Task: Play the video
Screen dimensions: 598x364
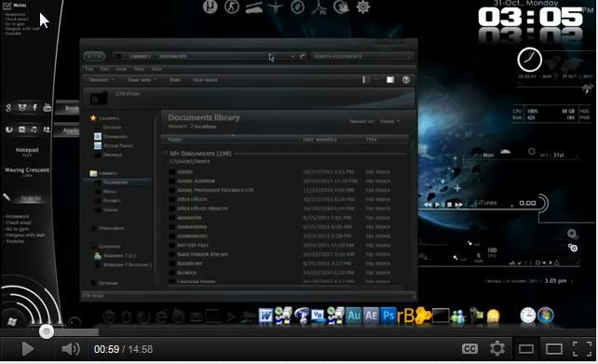Action: 27,349
